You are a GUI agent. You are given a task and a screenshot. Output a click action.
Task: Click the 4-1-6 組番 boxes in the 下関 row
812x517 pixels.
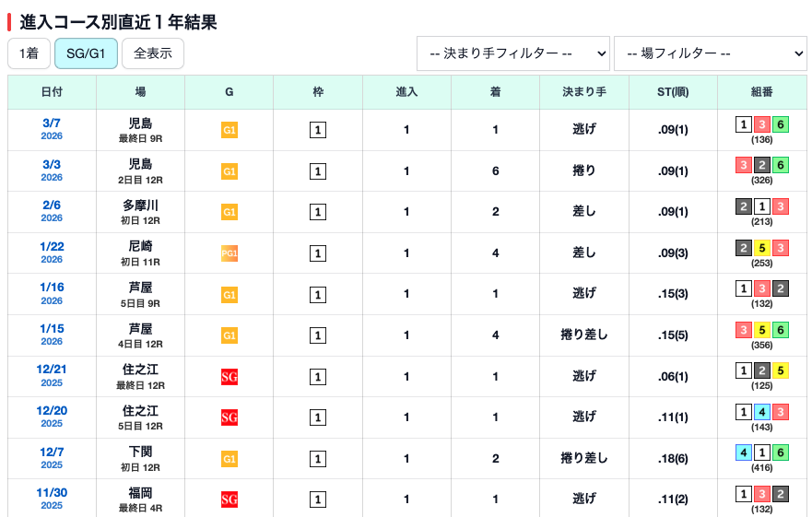click(x=761, y=452)
